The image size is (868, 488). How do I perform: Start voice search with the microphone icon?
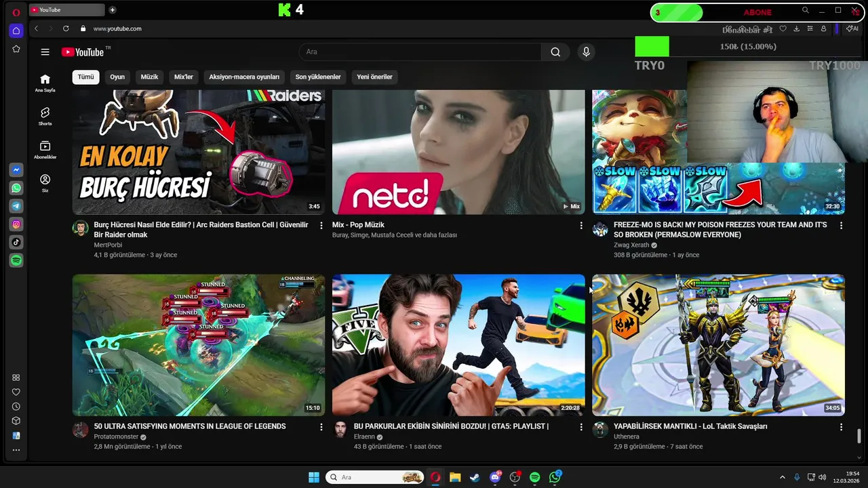587,52
